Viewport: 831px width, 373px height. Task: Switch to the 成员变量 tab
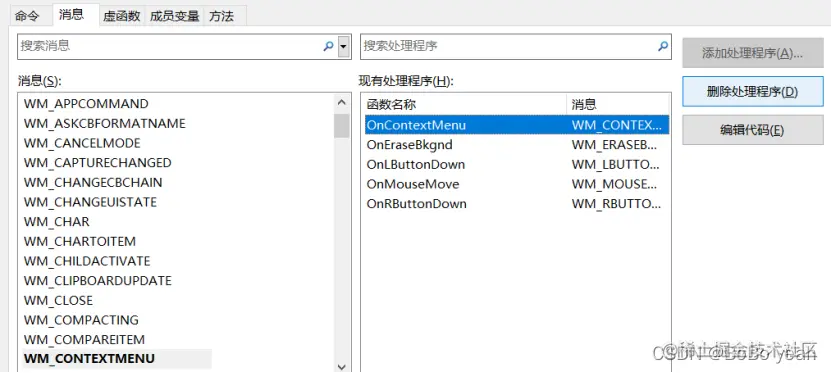click(174, 16)
